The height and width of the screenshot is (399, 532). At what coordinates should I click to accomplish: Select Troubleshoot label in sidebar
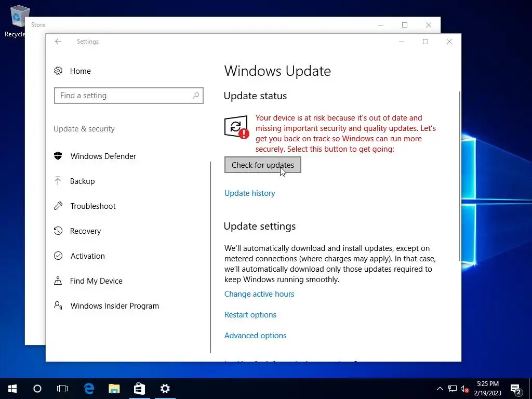93,206
